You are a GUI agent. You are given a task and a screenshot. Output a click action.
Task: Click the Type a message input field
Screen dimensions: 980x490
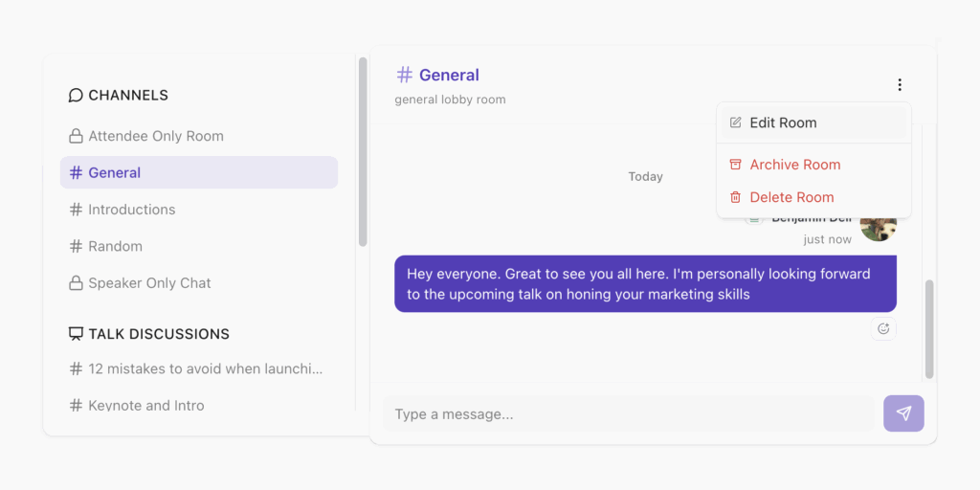tap(628, 414)
